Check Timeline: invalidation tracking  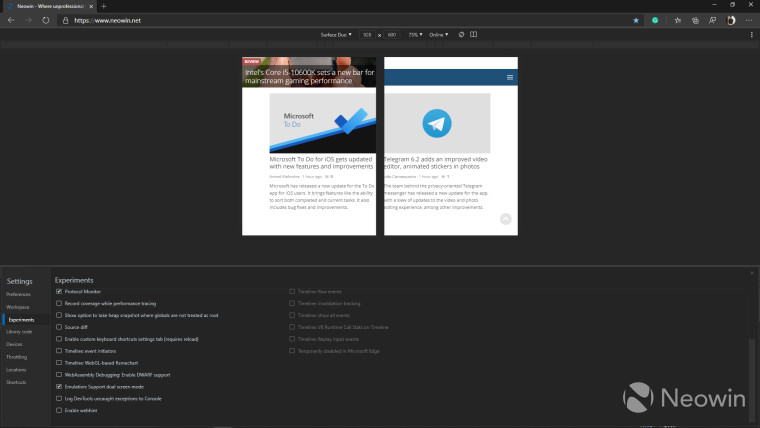pos(292,303)
